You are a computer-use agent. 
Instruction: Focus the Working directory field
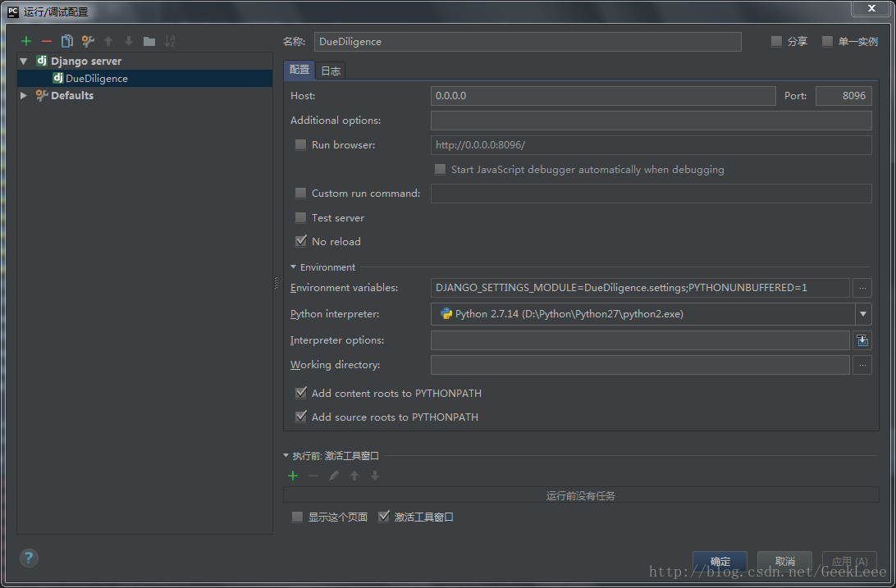coord(640,365)
